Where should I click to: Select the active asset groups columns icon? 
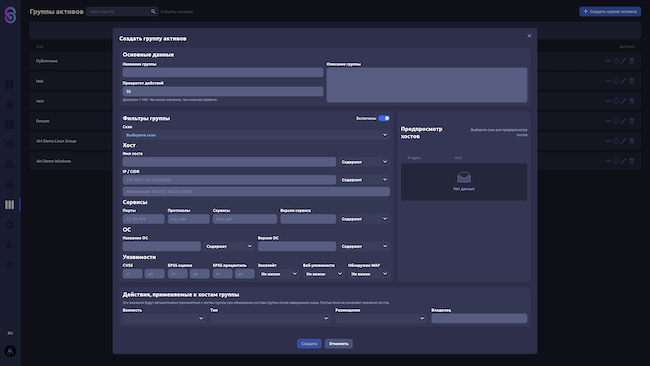coord(10,205)
